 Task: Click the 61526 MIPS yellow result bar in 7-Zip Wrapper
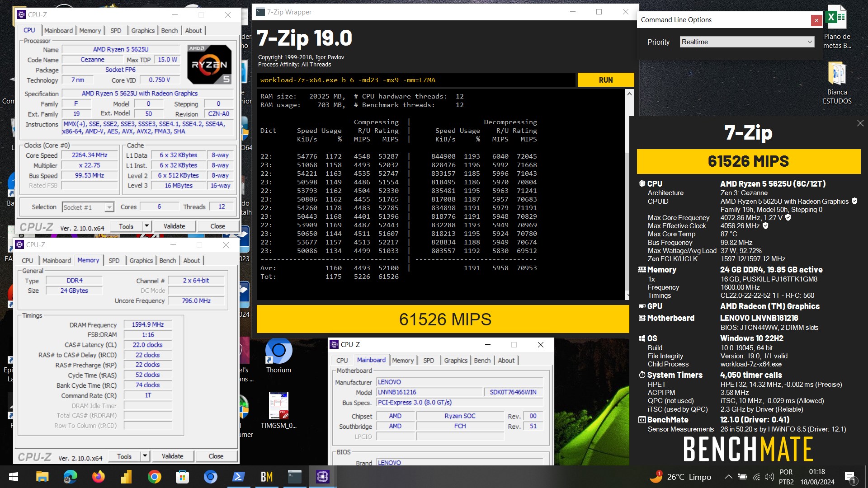coord(443,319)
